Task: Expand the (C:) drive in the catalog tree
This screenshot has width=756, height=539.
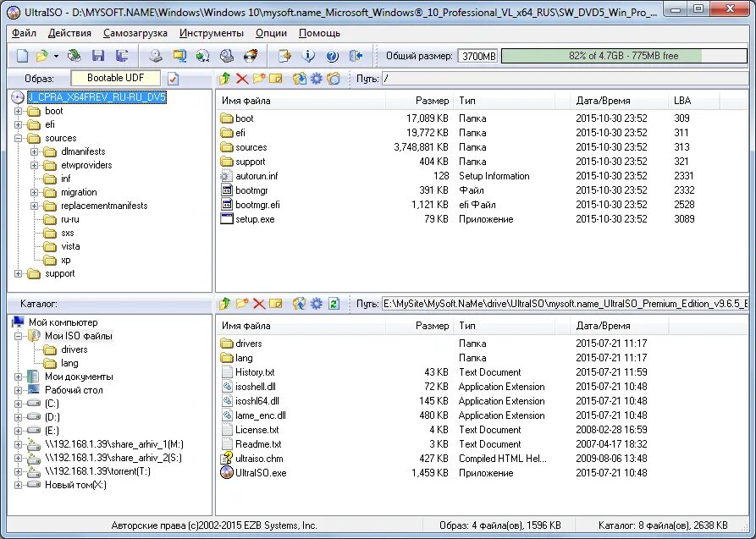Action: (x=19, y=404)
